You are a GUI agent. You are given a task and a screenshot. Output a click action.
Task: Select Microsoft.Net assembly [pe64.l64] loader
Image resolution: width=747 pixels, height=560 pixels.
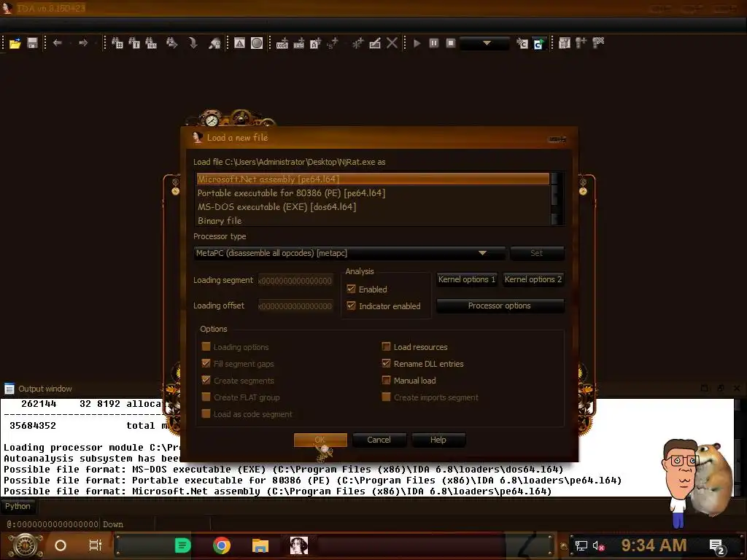[373, 179]
